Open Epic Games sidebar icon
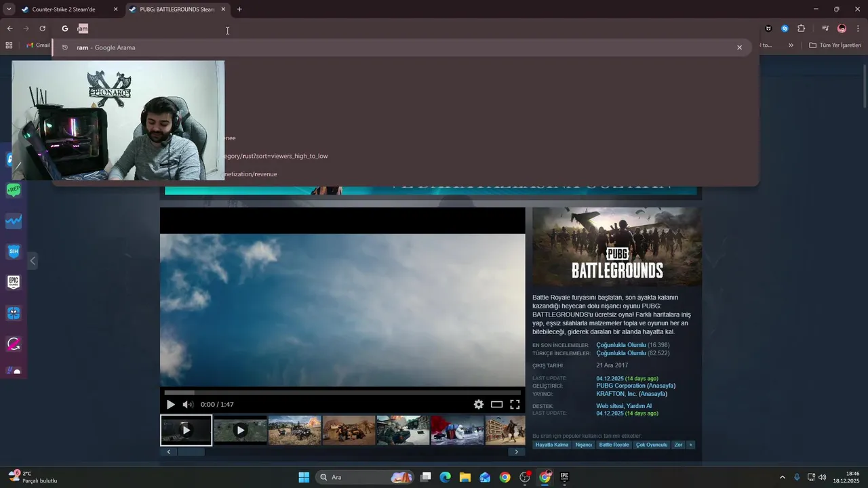The width and height of the screenshot is (868, 488). click(x=14, y=282)
